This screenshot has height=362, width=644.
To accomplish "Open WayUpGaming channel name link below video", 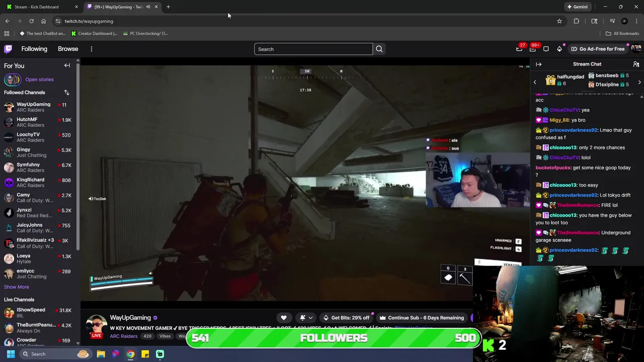I will click(x=130, y=318).
